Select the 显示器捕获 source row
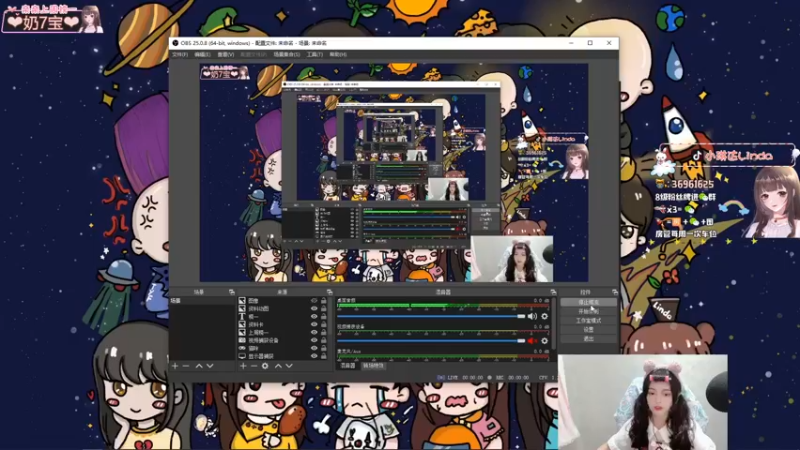This screenshot has width=800, height=450. tap(283, 356)
